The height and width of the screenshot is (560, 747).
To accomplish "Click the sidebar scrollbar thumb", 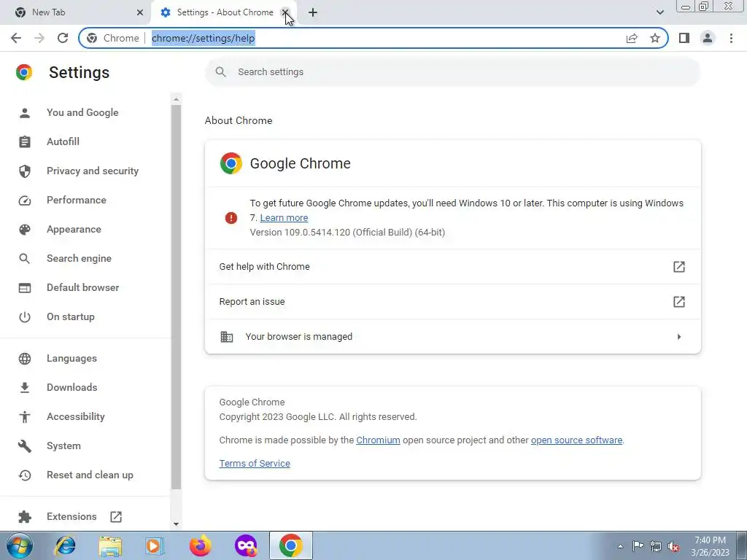I will (x=177, y=297).
